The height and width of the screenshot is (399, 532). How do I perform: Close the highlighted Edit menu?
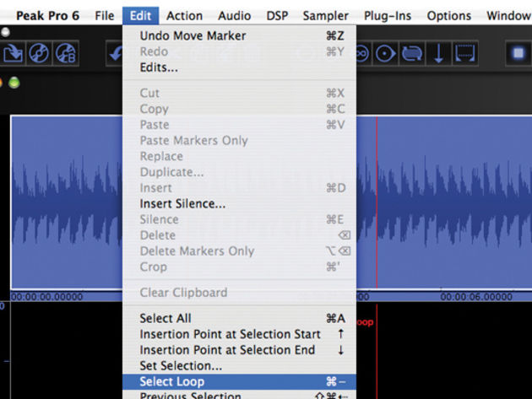[140, 16]
